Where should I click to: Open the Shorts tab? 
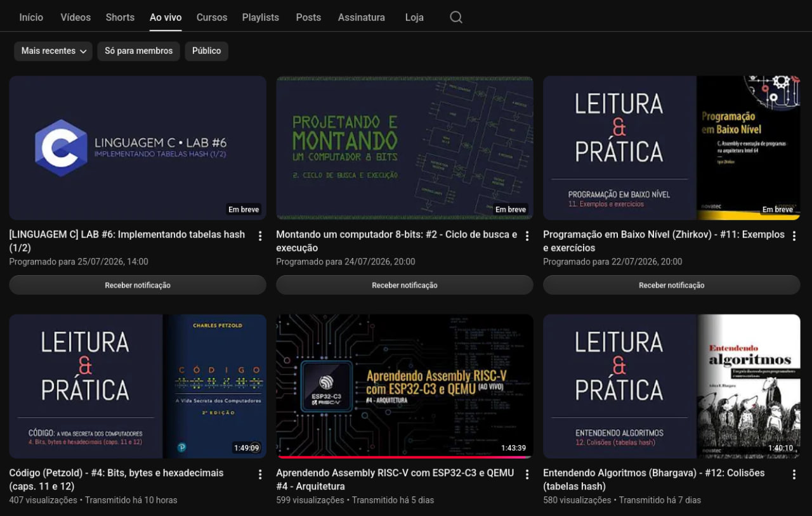coord(120,18)
